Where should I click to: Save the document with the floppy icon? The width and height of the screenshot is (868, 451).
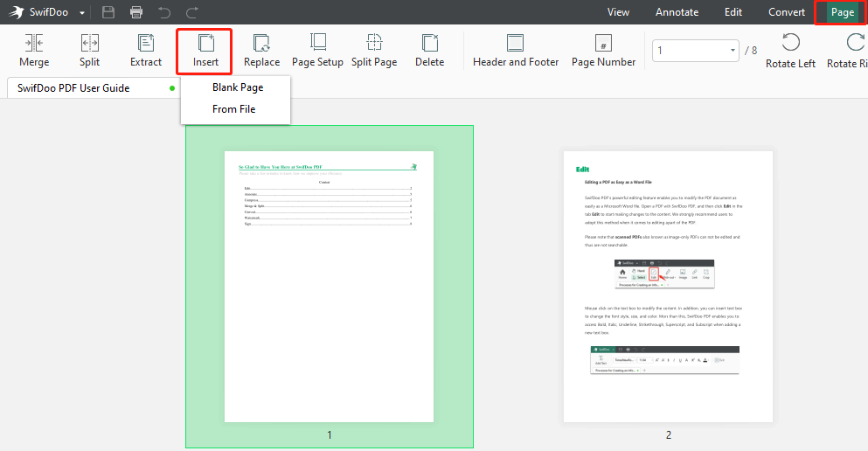pos(108,12)
